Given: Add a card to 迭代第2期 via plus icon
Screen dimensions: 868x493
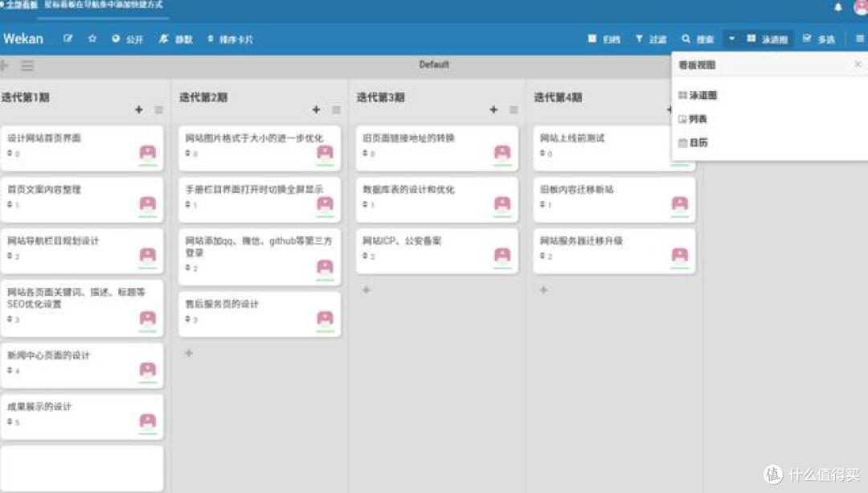Looking at the screenshot, I should click(x=316, y=109).
